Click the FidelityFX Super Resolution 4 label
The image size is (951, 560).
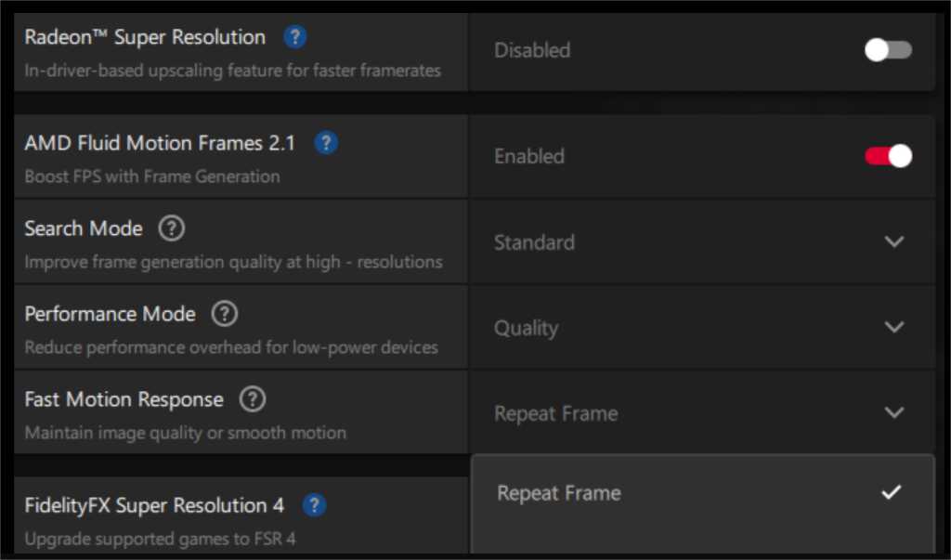[x=154, y=505]
